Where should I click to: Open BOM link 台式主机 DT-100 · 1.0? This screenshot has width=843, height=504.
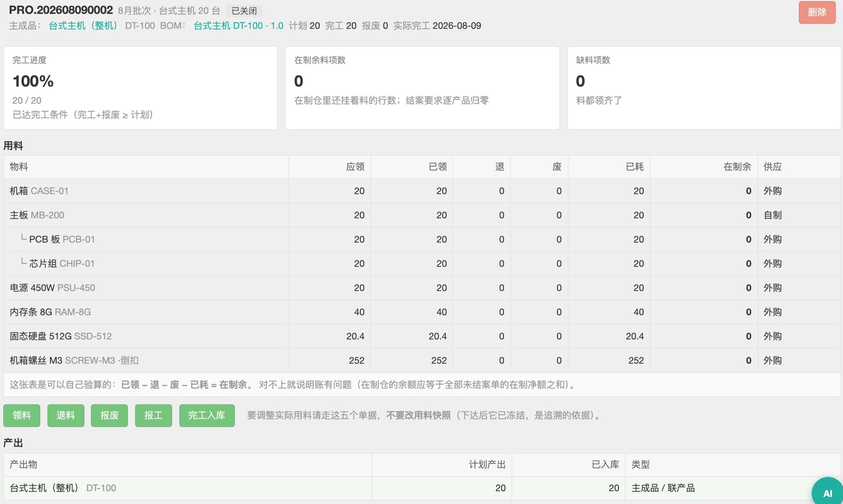coord(238,26)
